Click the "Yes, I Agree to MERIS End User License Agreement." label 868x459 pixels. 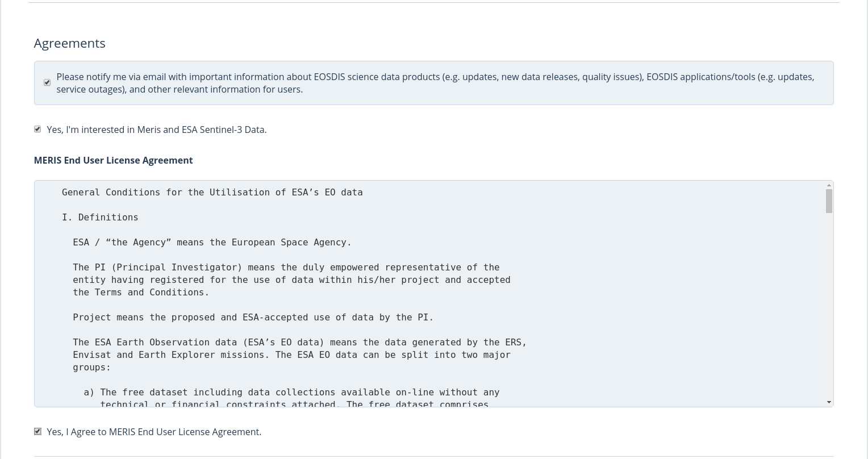[x=154, y=432]
